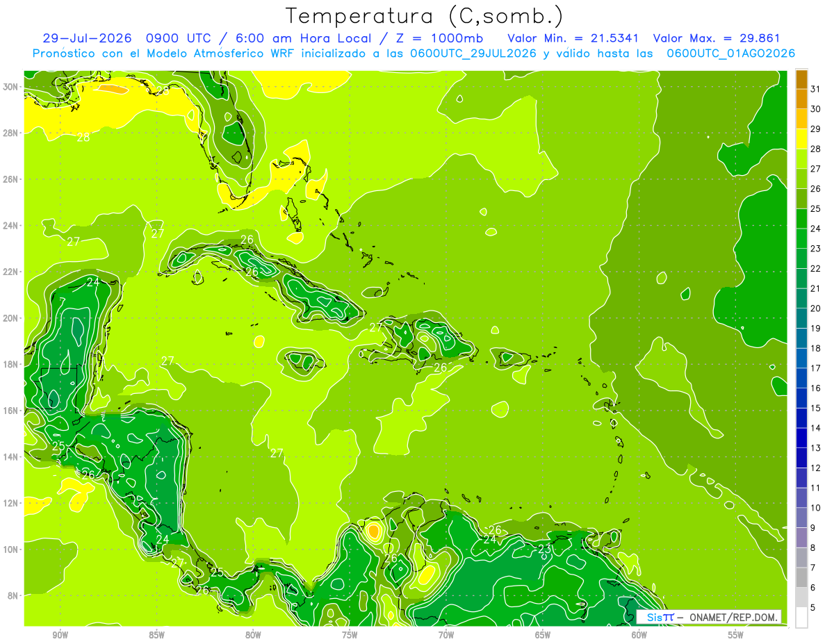Viewport: 834px width, 644px height.
Task: Click legend scale value "5"
Action: pos(813,607)
